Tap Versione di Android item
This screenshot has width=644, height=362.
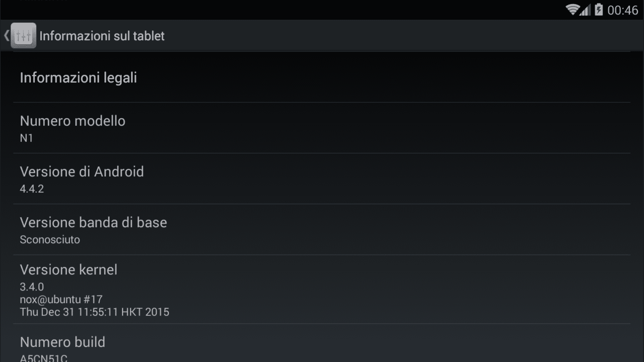tap(322, 179)
